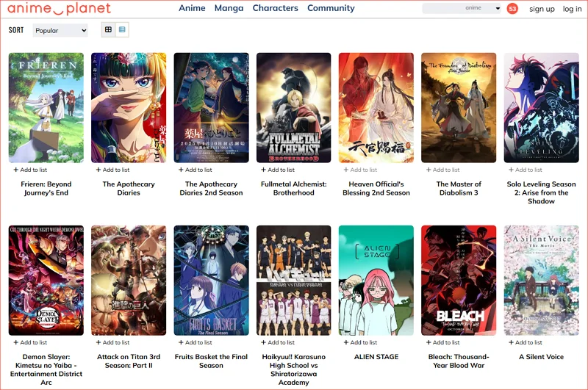This screenshot has height=390, width=588.
Task: Add ALIEN STAGE to list
Action: point(360,342)
